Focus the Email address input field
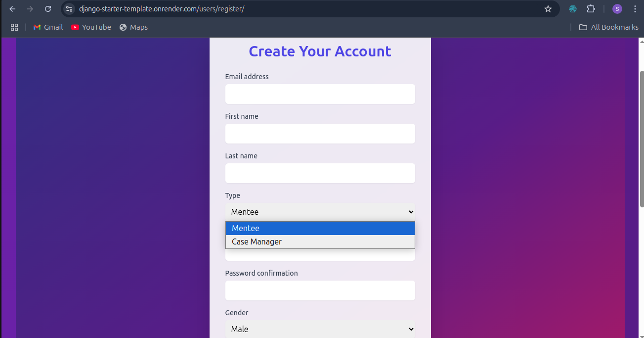 320,94
